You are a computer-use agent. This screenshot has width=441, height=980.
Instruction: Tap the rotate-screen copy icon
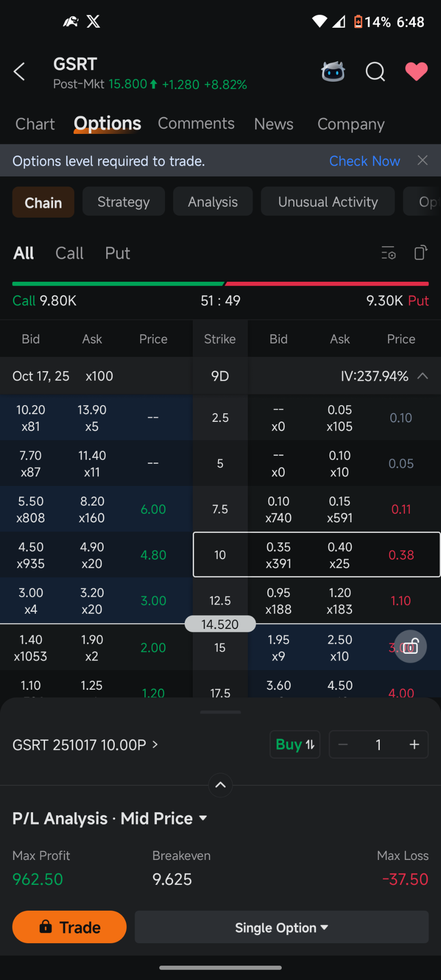(x=420, y=253)
